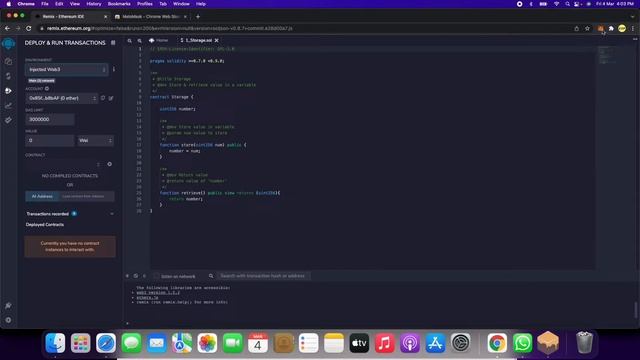Viewport: 640px width, 360px height.
Task: Launch Safari from the dock
Action: click(106, 343)
